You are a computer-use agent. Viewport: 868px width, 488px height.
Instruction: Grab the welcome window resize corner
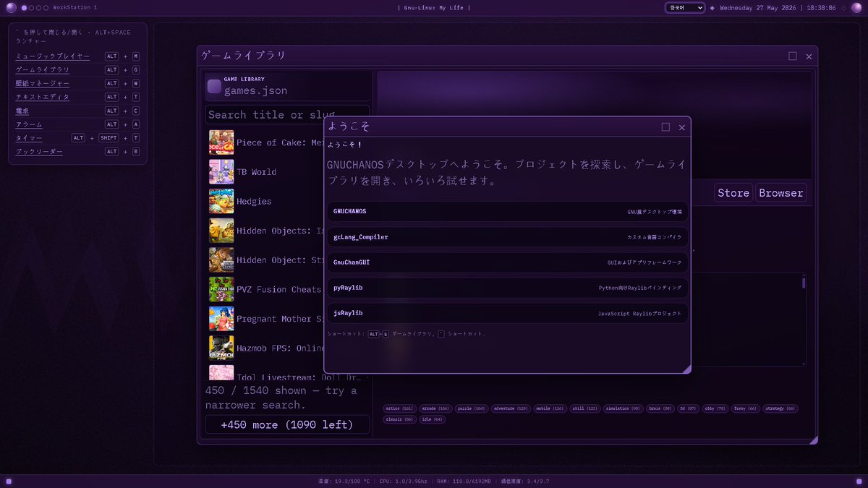coord(687,369)
